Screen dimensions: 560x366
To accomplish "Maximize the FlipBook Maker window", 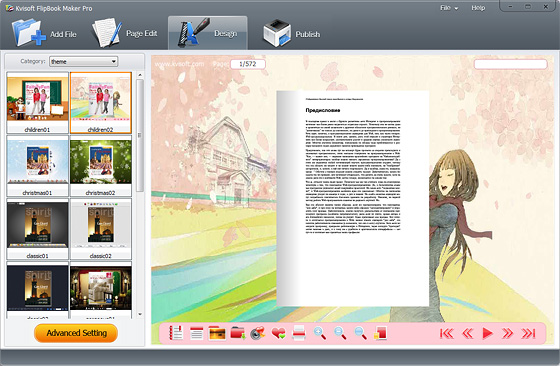I will click(x=528, y=7).
